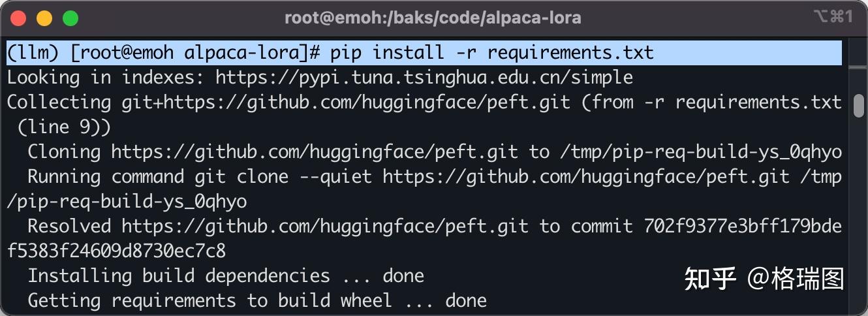Click the window title root@emoh:/baks/code/alpaca-lora
868x316 pixels.
pos(432,18)
